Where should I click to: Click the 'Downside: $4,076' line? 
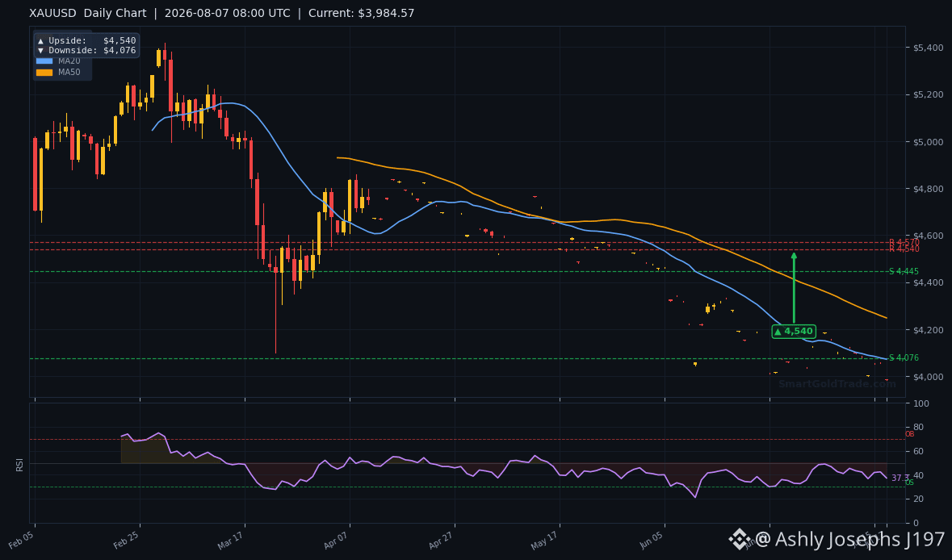click(87, 50)
